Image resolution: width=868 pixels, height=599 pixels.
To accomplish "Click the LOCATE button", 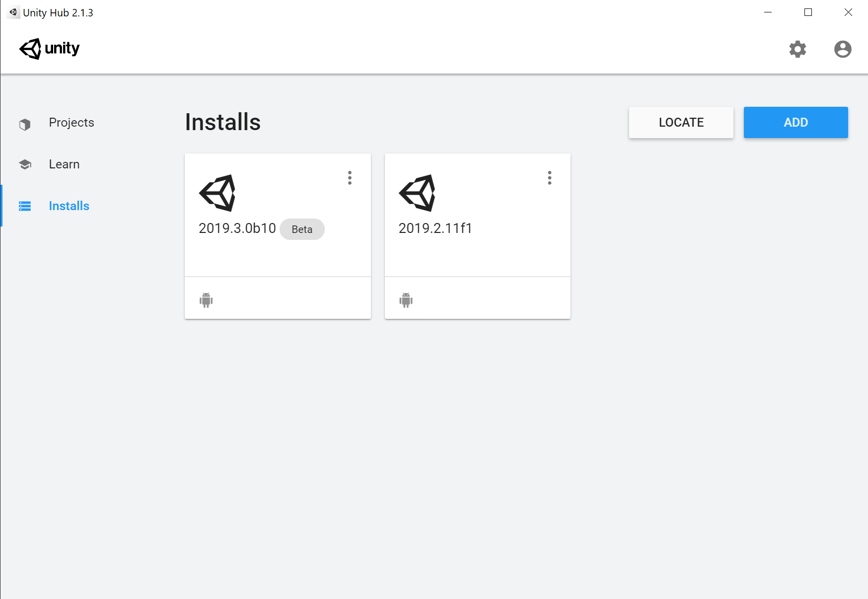I will coord(681,122).
